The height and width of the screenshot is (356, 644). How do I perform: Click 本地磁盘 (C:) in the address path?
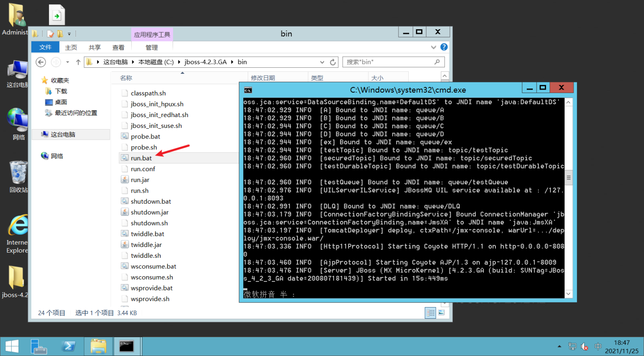[x=156, y=62]
